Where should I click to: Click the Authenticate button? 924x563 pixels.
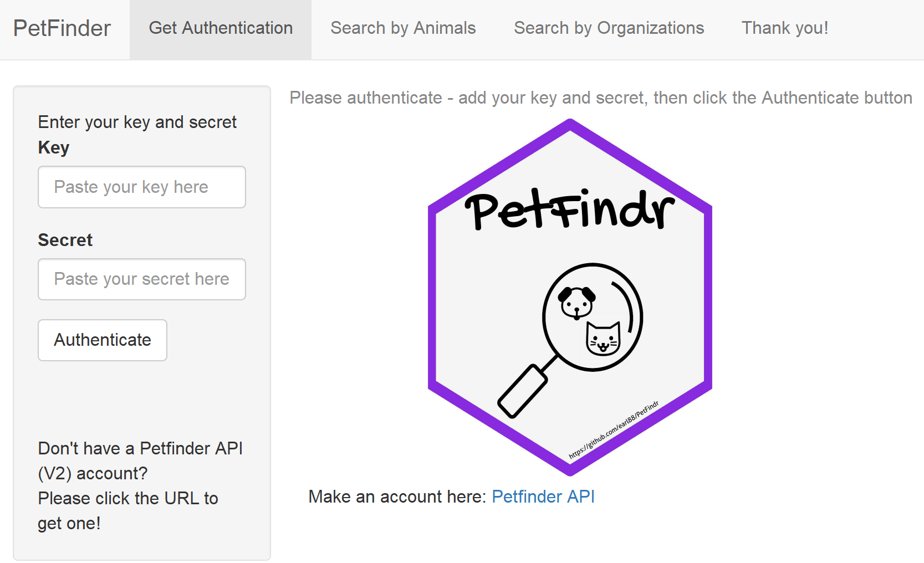click(x=103, y=340)
